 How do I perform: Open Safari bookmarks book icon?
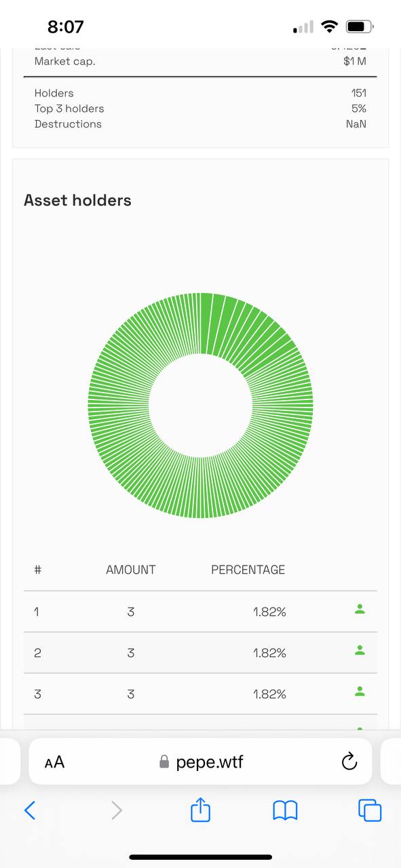point(285,810)
